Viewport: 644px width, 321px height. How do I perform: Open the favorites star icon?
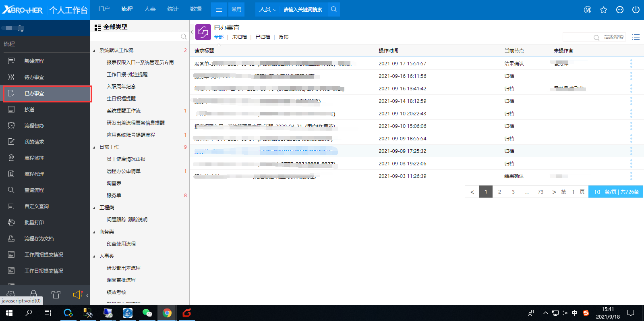[603, 10]
